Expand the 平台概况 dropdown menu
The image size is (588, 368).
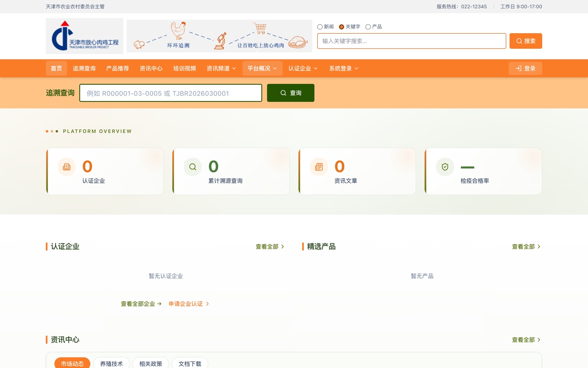[x=262, y=68]
